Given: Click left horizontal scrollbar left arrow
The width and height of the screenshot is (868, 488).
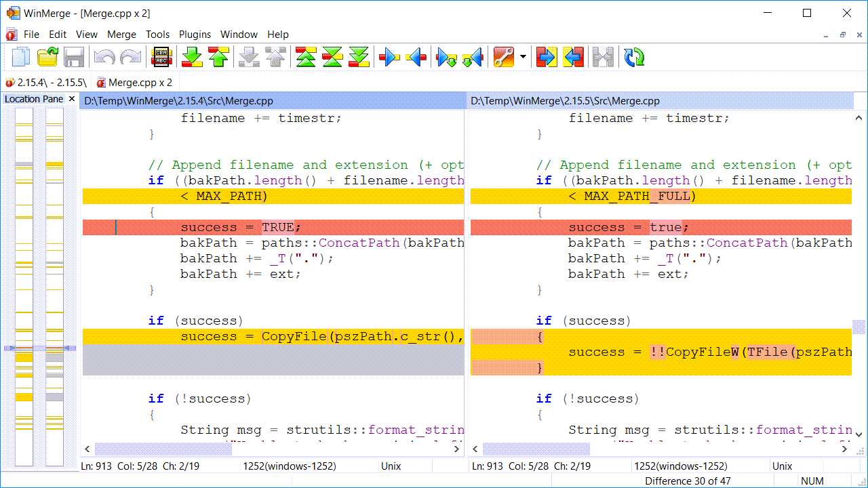Looking at the screenshot, I should click(x=87, y=449).
